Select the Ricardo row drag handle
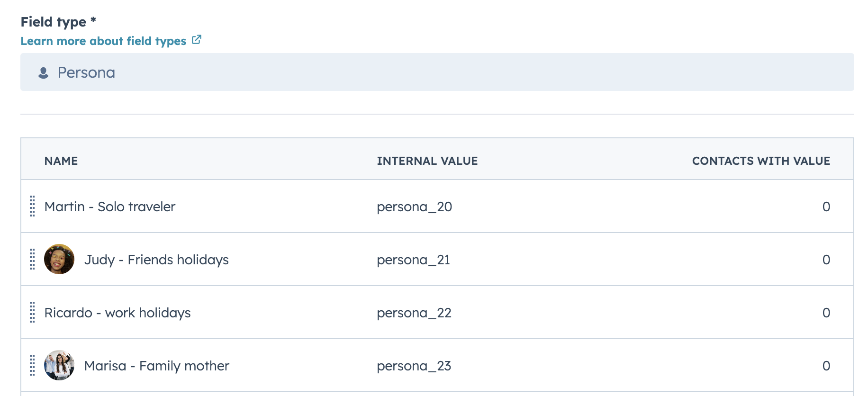Viewport: 868px width, 396px height. (x=32, y=312)
